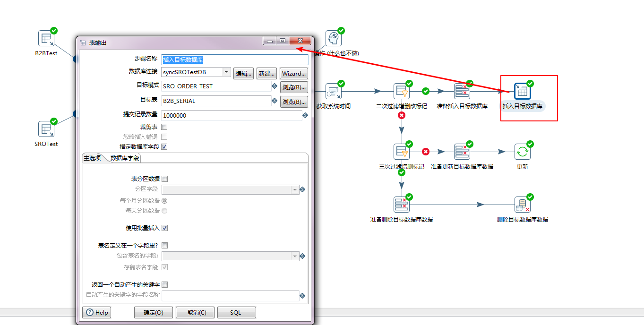Click variable icon next to 包含表名的字段 dropdown

302,256
